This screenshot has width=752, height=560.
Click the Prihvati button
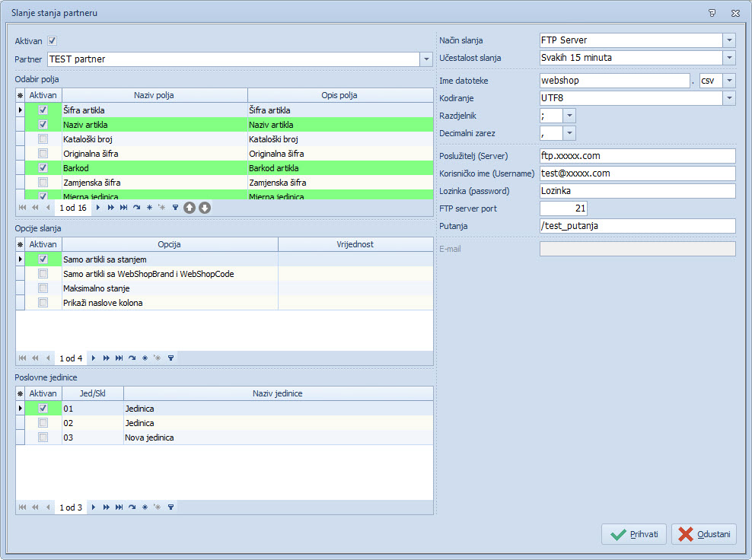pos(634,534)
